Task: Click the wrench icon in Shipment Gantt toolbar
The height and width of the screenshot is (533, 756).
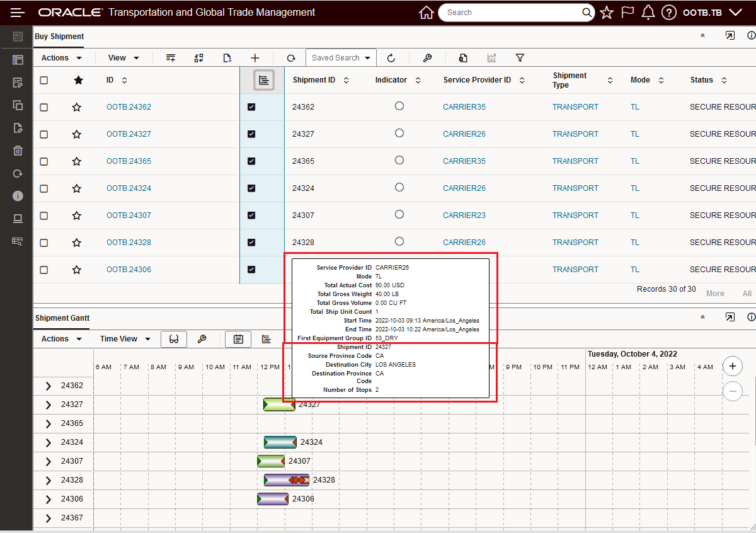Action: tap(202, 339)
